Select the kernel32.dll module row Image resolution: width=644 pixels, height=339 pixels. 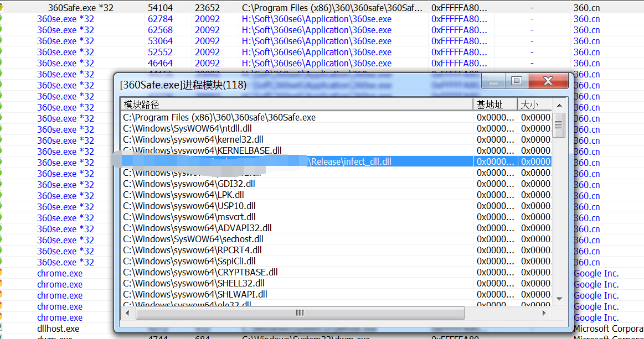[336, 139]
